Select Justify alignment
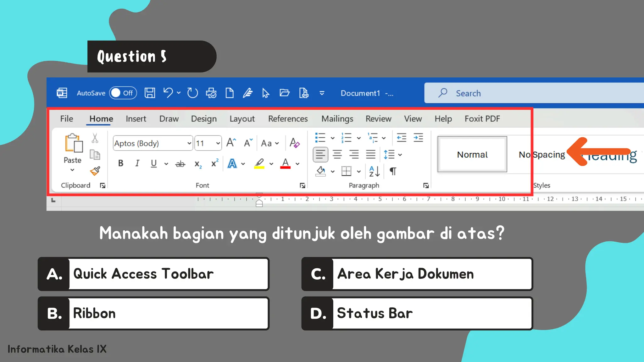 click(371, 155)
